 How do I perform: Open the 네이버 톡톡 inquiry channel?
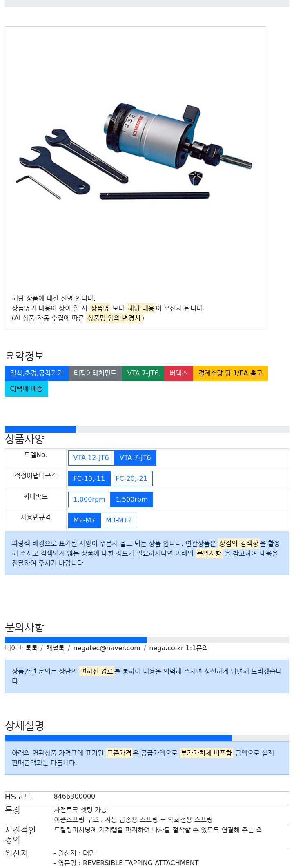click(x=21, y=648)
